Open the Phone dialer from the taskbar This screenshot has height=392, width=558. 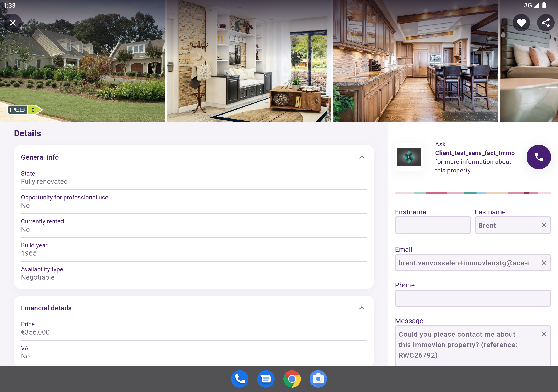pyautogui.click(x=240, y=379)
